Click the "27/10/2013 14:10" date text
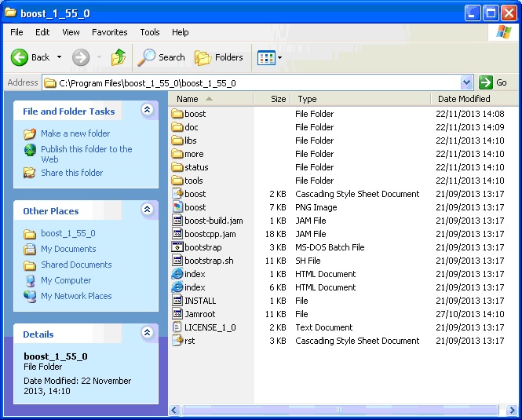The width and height of the screenshot is (522, 420). 469,314
